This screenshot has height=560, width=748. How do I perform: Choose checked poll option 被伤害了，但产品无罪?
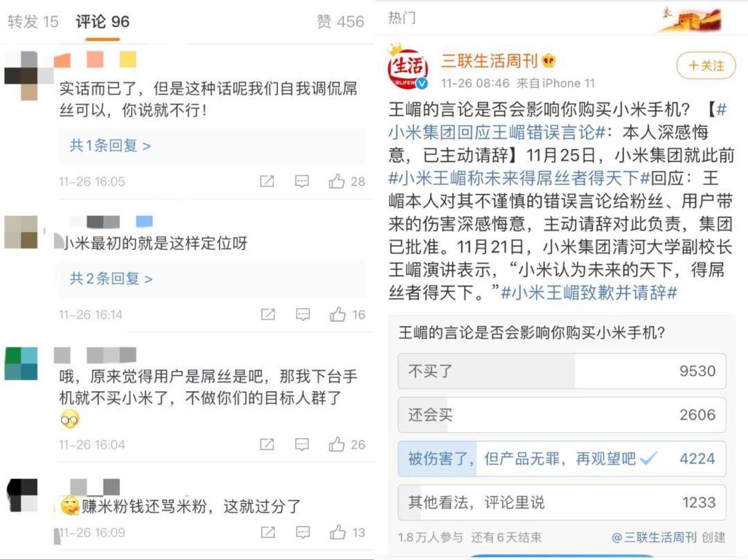(x=562, y=458)
